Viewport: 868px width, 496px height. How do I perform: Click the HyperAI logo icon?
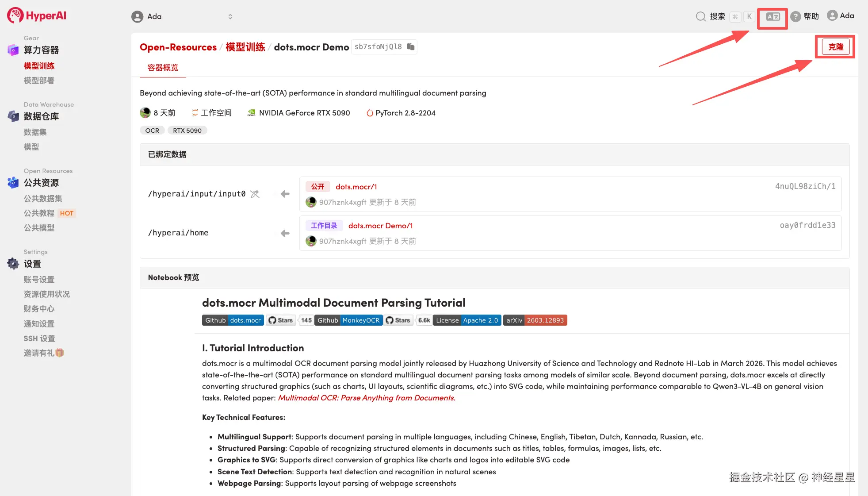coord(15,15)
